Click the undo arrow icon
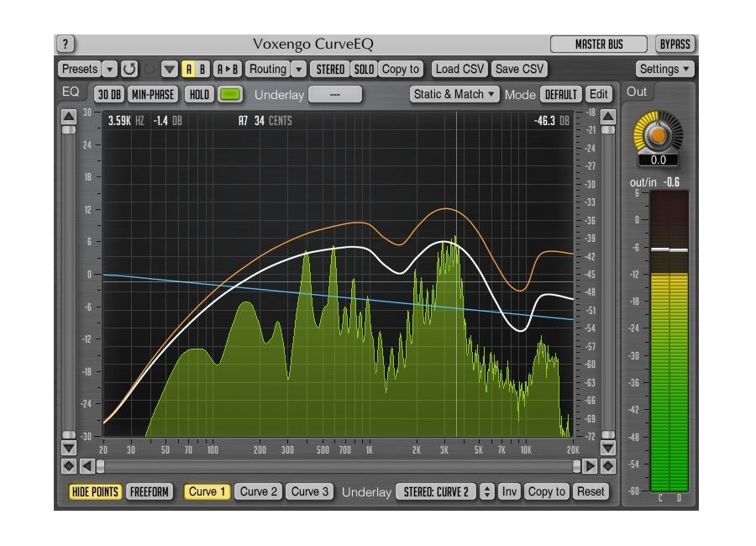 click(129, 69)
